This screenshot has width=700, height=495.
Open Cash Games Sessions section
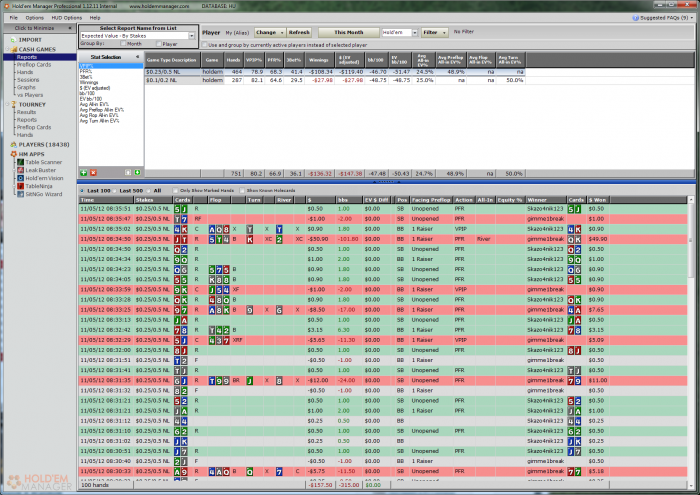[28, 80]
